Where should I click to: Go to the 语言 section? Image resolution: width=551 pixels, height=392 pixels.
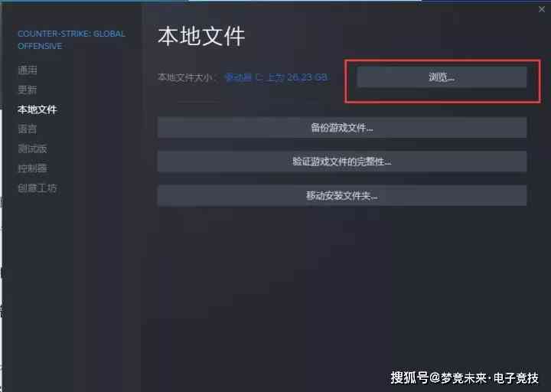tap(28, 129)
